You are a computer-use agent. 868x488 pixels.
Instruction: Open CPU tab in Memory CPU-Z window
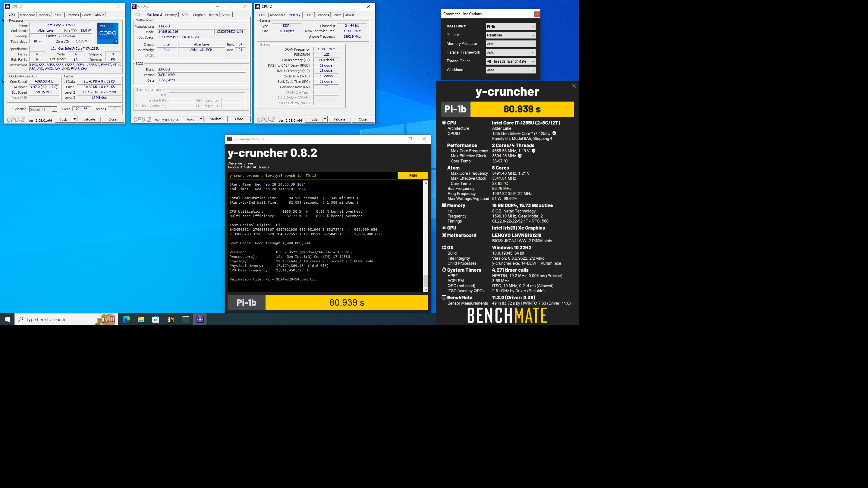coord(262,15)
